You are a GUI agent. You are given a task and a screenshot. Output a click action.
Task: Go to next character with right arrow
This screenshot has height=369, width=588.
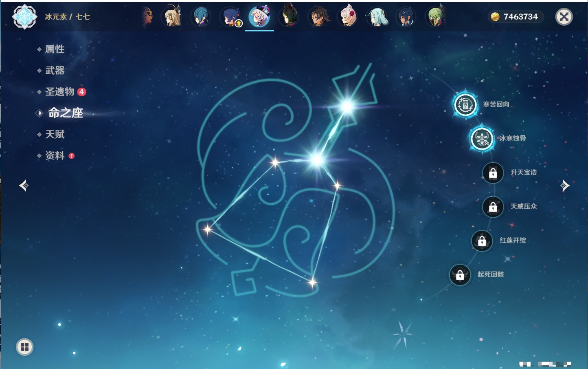[x=564, y=186]
